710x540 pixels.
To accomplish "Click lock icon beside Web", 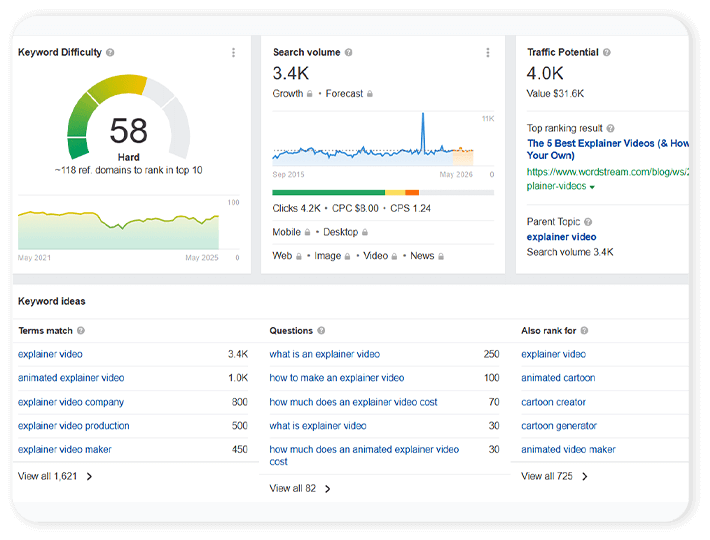I will point(299,256).
